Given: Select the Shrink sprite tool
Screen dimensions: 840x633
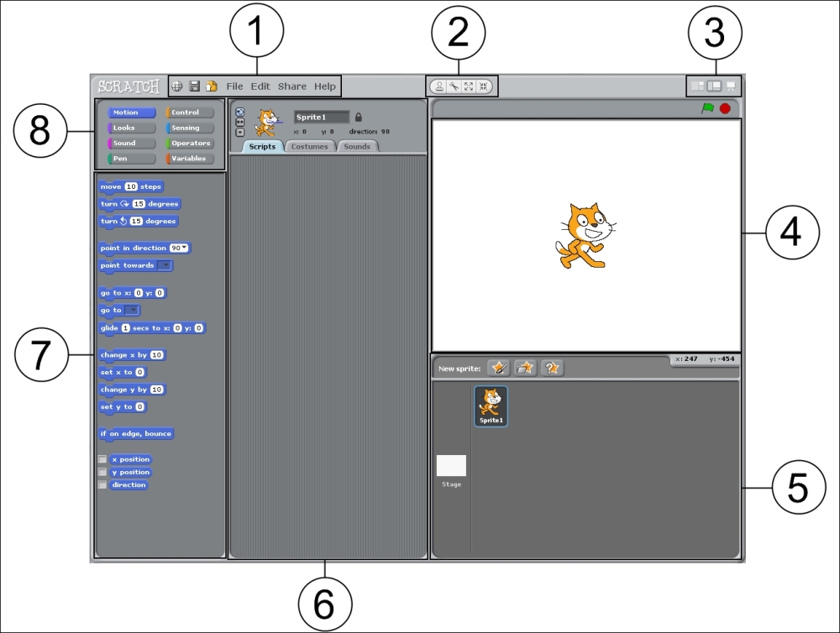Looking at the screenshot, I should [x=483, y=86].
